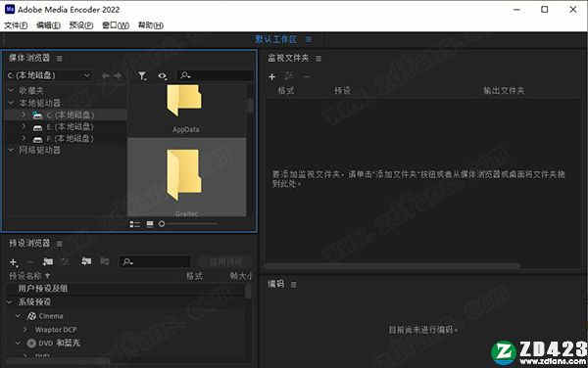588x368 pixels.
Task: Select the 默认工作区 workspace tab
Action: [276, 39]
